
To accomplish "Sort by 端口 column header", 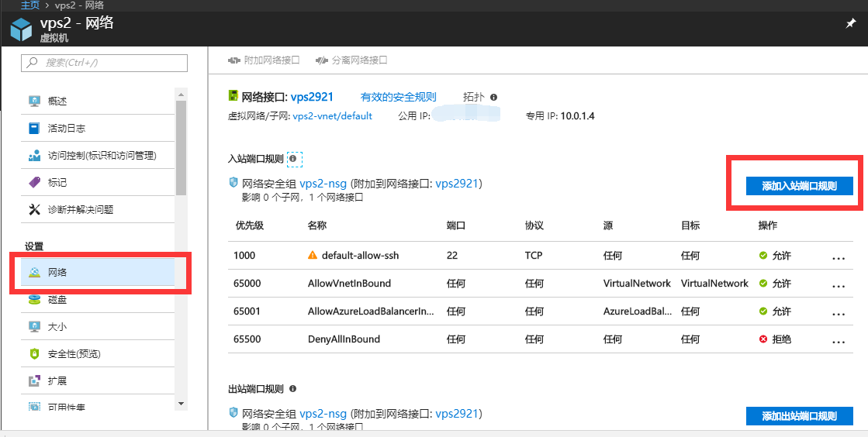I will [455, 225].
